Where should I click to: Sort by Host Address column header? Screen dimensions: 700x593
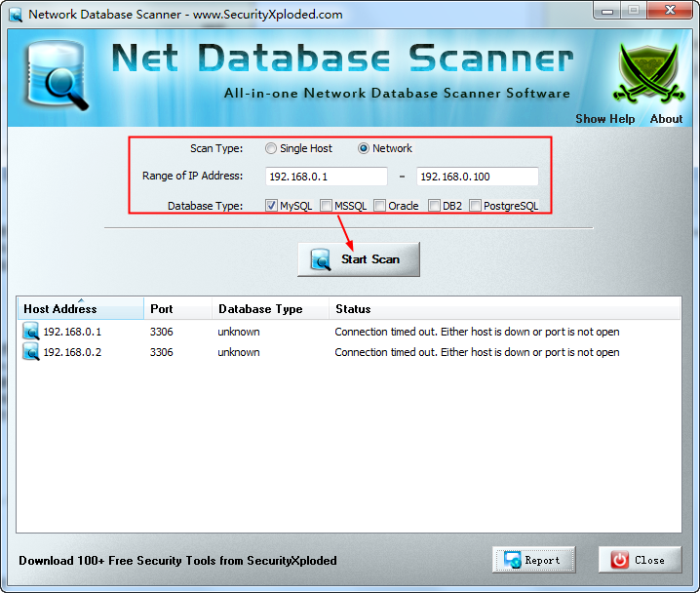[x=81, y=309]
